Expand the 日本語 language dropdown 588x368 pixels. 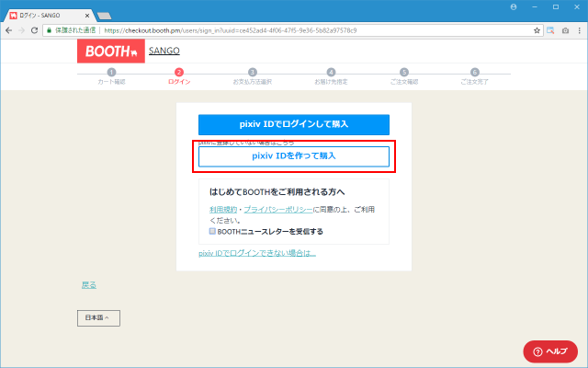[x=98, y=318]
